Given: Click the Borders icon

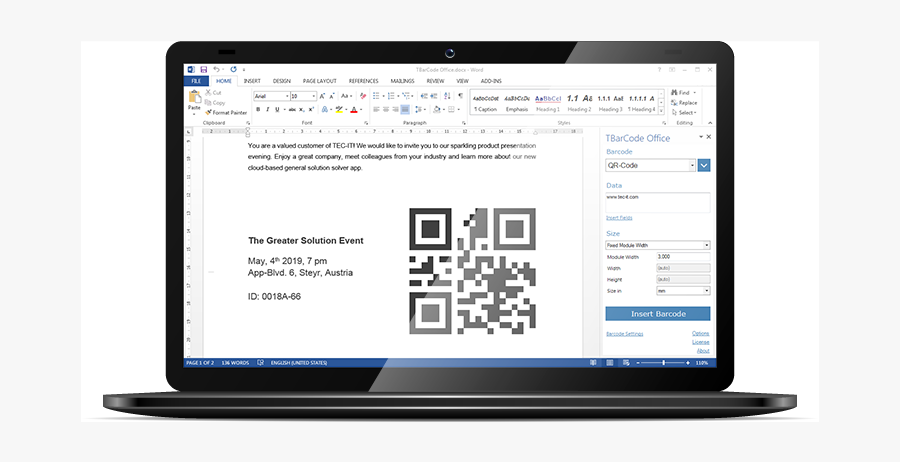Looking at the screenshot, I should (451, 109).
